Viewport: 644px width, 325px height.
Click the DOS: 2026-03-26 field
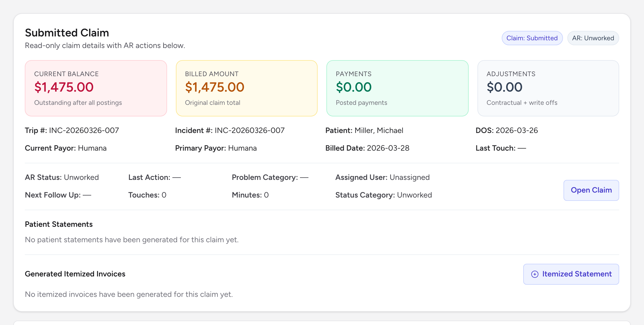[x=507, y=130]
